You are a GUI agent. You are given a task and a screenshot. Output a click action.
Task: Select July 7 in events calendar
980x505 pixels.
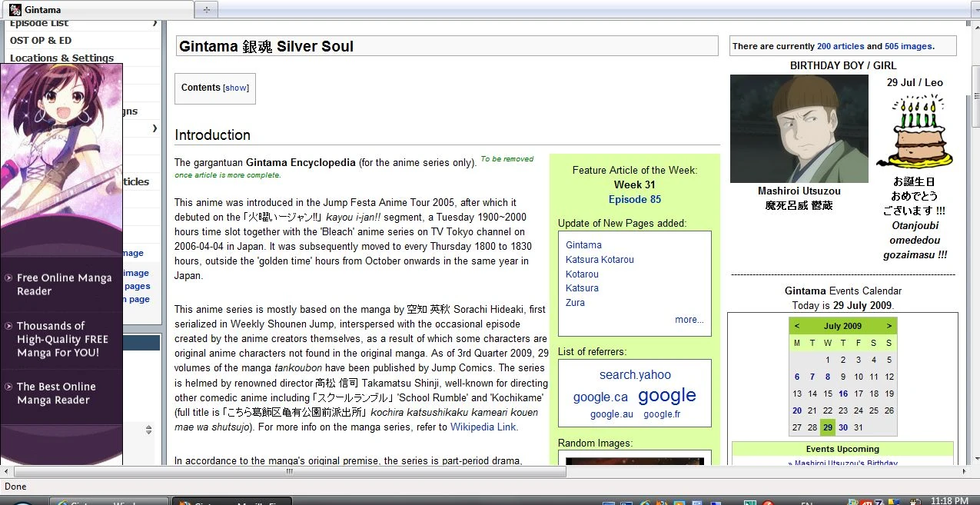coord(812,377)
